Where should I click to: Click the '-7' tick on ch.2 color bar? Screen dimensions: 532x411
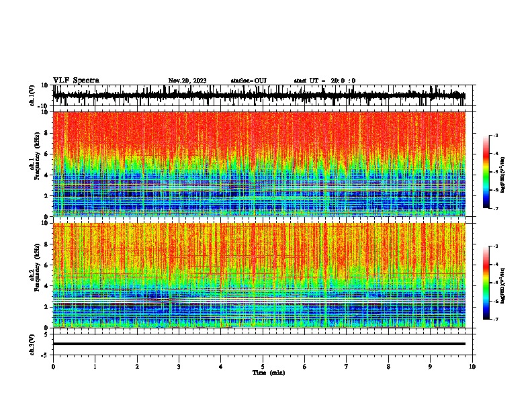pyautogui.click(x=495, y=320)
